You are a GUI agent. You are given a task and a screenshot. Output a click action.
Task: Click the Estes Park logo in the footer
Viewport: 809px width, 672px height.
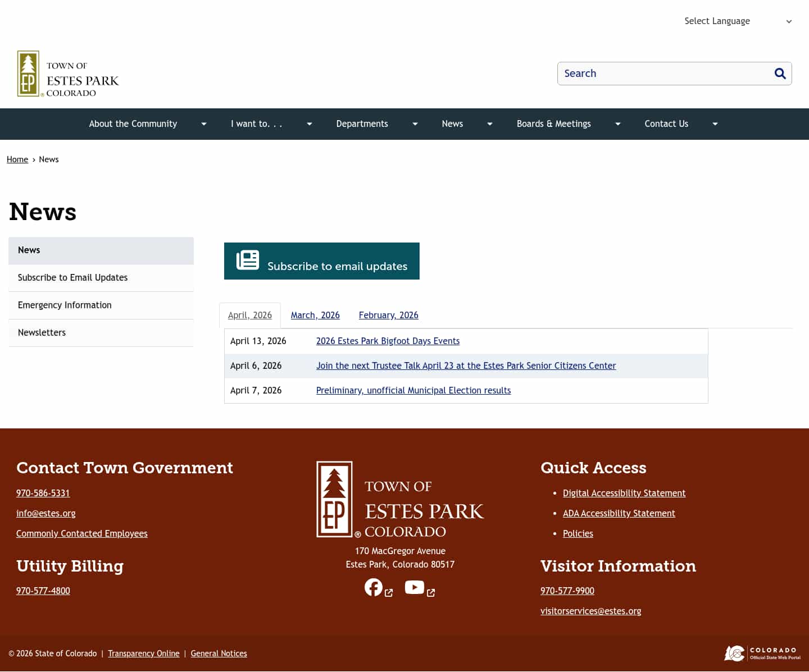click(x=400, y=499)
